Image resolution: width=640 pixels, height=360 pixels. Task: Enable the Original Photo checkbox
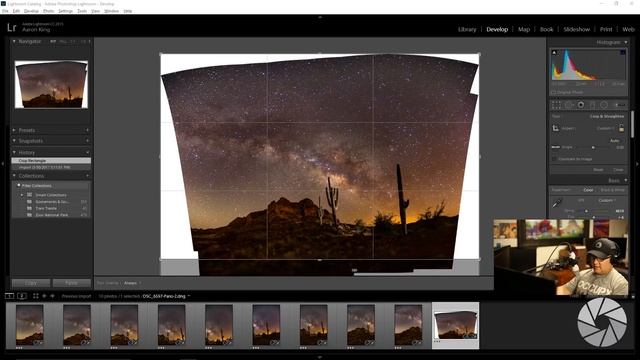click(554, 92)
